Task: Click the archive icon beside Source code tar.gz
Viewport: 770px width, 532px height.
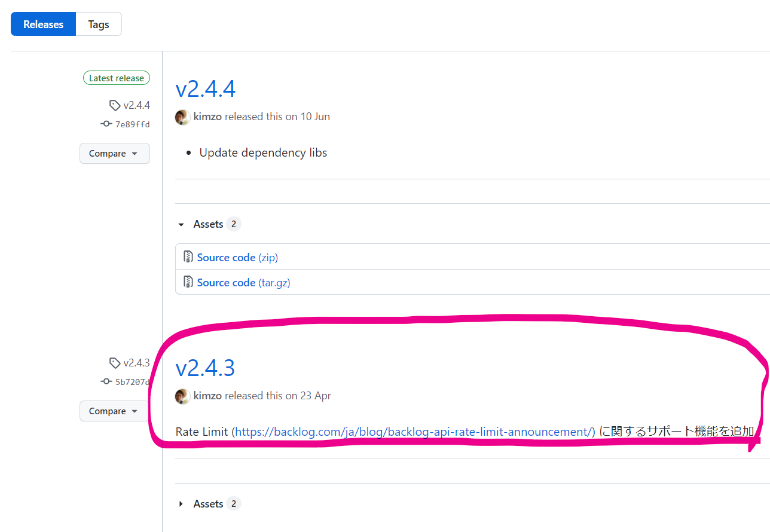Action: pyautogui.click(x=188, y=282)
